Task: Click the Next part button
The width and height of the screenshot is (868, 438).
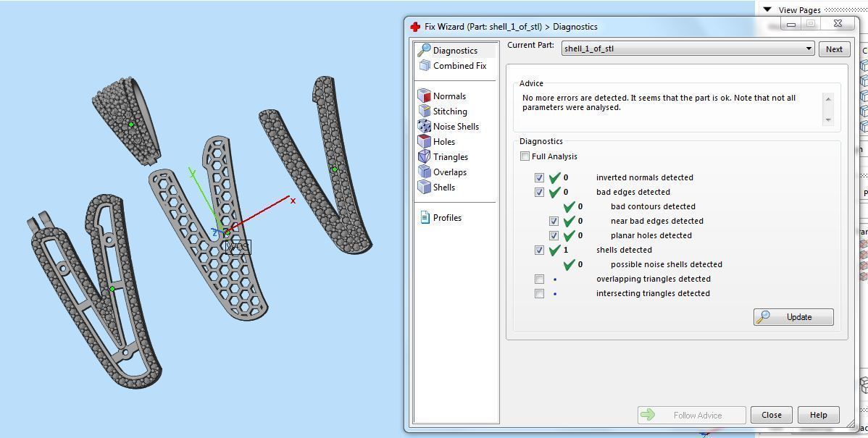Action: click(x=834, y=49)
